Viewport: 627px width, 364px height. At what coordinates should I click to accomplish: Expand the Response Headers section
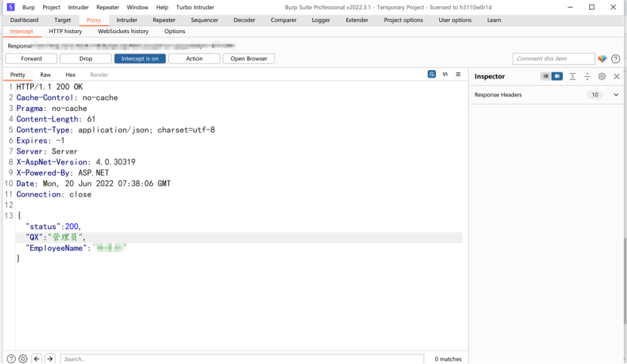point(616,95)
